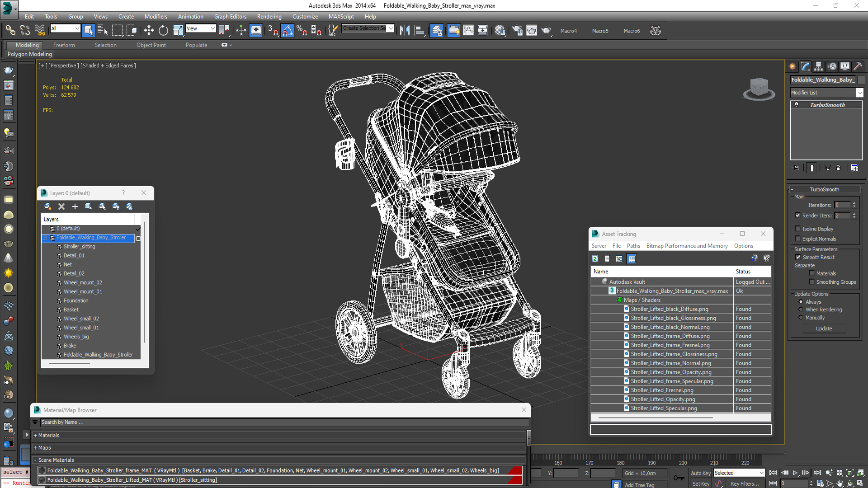Click the Select Object tool icon
This screenshot has height=488, width=868.
pyautogui.click(x=89, y=30)
